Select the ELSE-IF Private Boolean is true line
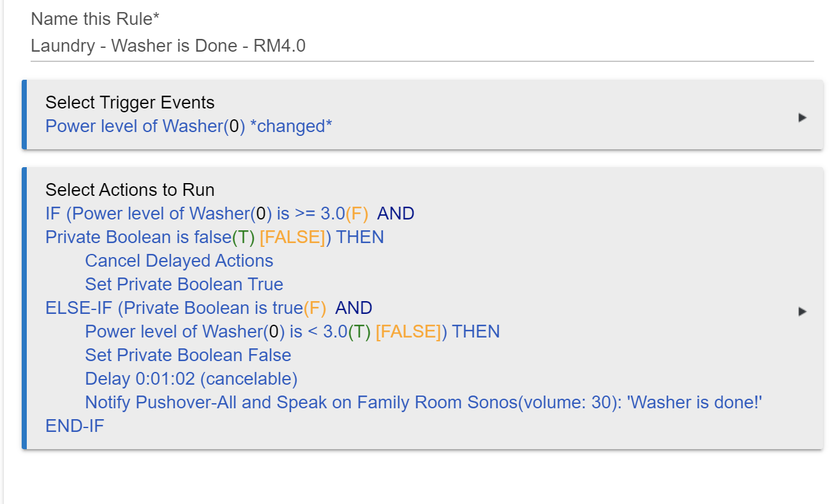 (x=209, y=308)
